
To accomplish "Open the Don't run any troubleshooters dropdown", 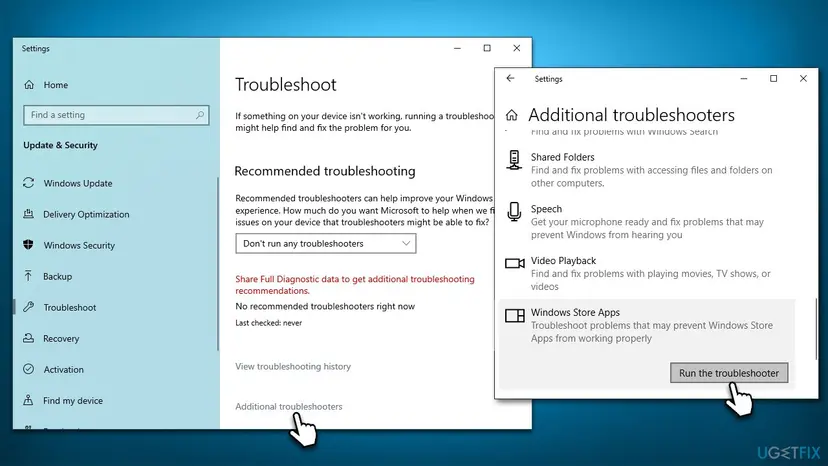I will coord(326,244).
